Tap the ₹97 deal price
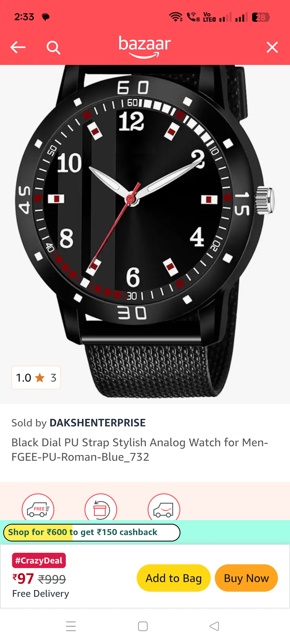290x644 pixels. coord(23,579)
